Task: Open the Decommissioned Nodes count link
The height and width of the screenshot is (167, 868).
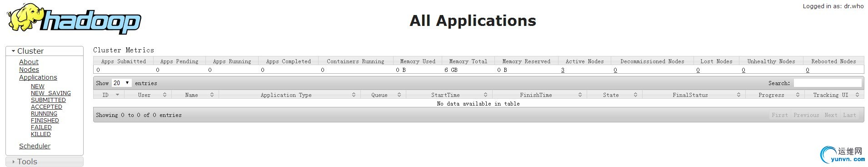Action: pyautogui.click(x=615, y=70)
